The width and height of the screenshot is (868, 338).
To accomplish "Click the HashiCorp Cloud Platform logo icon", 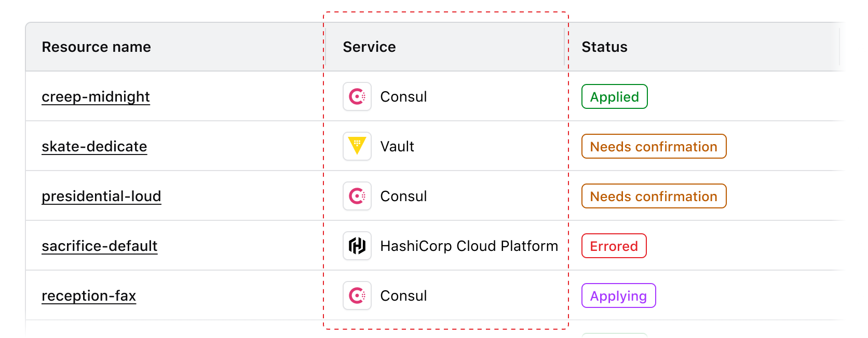I will (x=357, y=246).
